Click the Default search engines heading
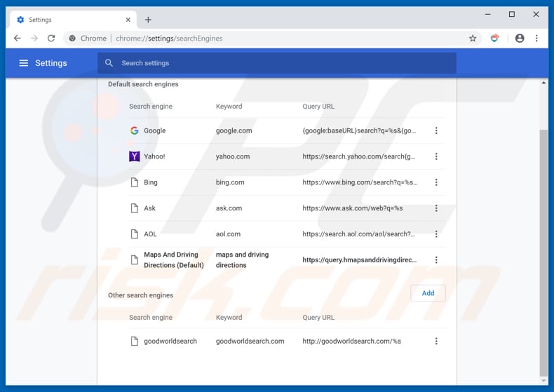 pyautogui.click(x=143, y=84)
